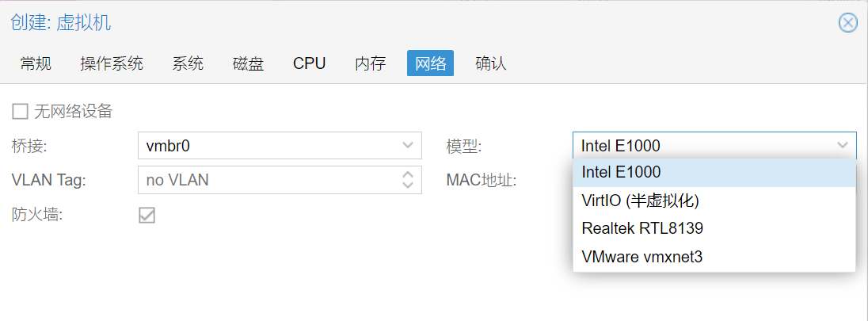Collapse the 模型 dropdown arrow
The image size is (868, 321).
tap(842, 145)
